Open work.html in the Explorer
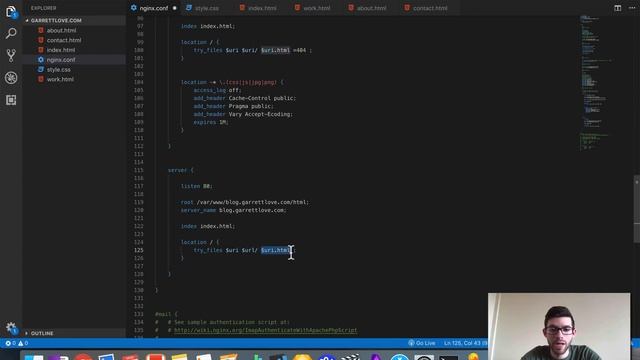 [60, 79]
